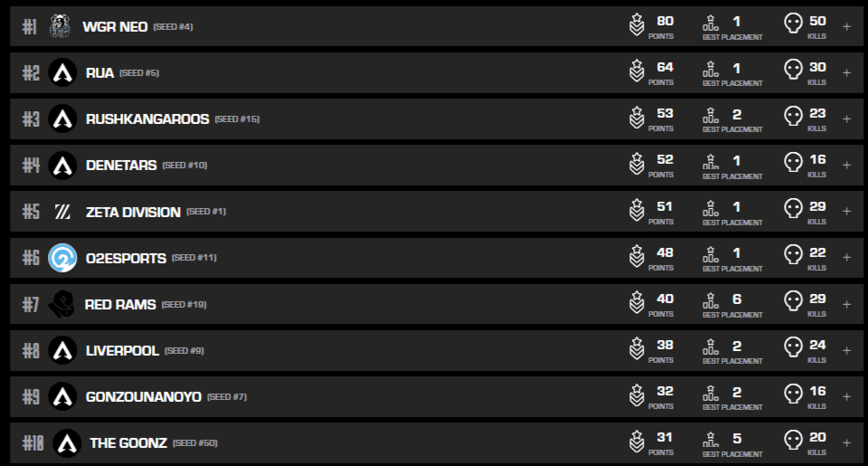
Task: Expand the RUSHKANGAROOS row with plus
Action: pyautogui.click(x=846, y=119)
